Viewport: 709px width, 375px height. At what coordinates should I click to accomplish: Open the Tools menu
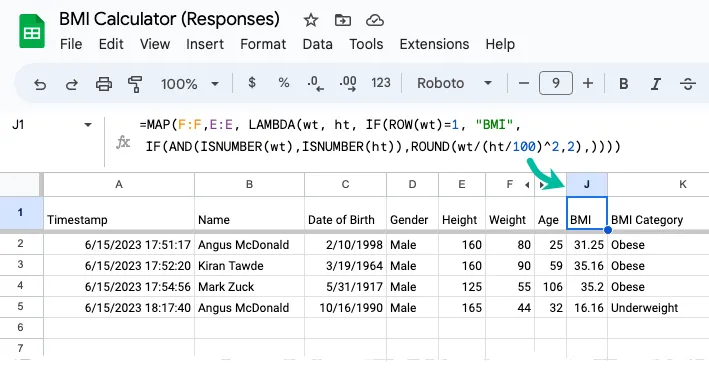tap(366, 44)
